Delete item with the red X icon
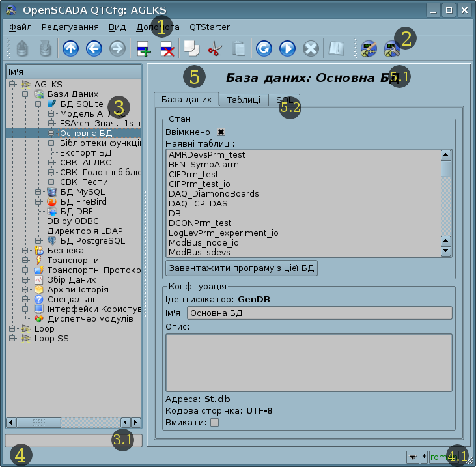 tap(167, 49)
